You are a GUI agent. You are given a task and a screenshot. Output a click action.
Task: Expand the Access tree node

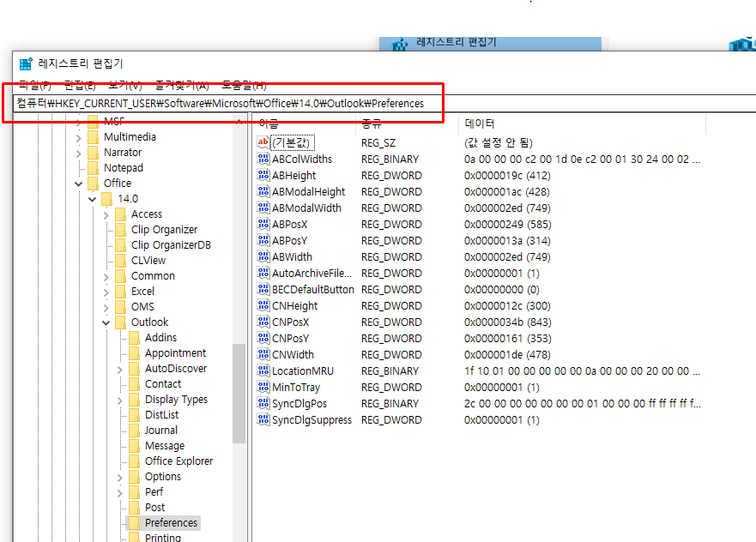(x=106, y=215)
